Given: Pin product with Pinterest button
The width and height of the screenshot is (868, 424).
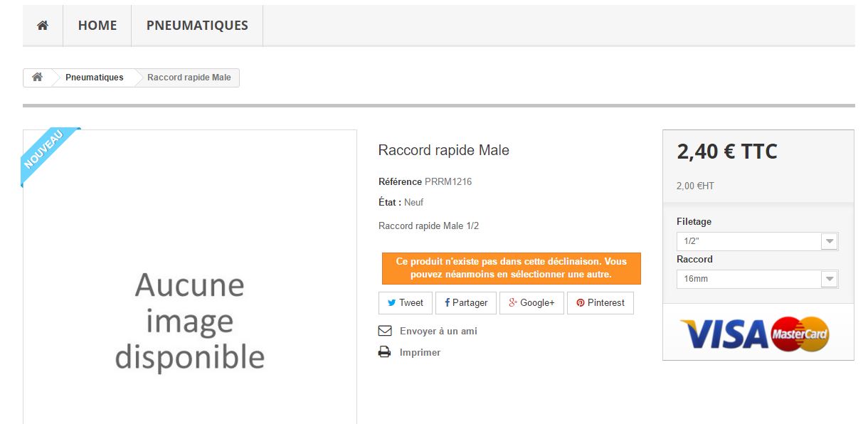Looking at the screenshot, I should click(600, 302).
